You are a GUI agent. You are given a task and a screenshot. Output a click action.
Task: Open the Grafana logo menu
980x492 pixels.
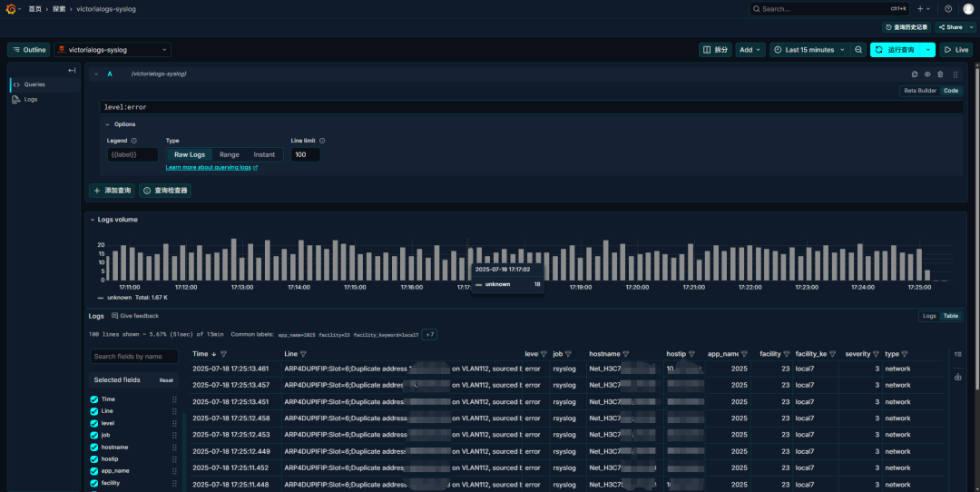point(11,9)
